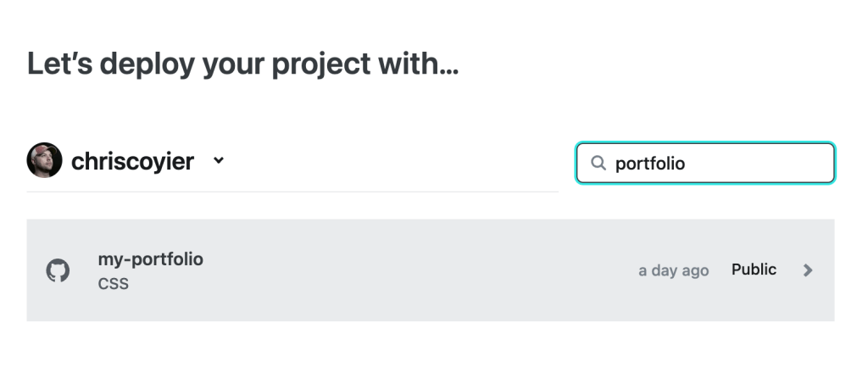The width and height of the screenshot is (868, 367).
Task: Click blank area below the repository list
Action: 424,346
